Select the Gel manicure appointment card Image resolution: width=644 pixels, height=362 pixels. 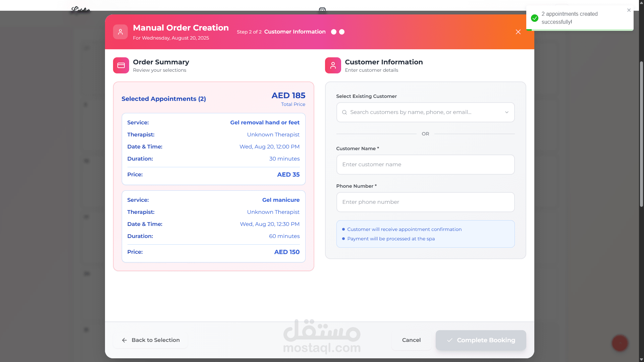pos(213,226)
